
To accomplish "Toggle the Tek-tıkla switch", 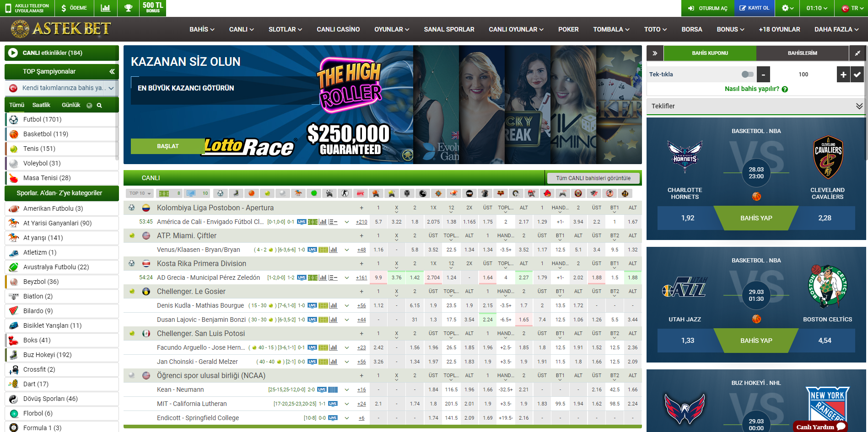I will [747, 75].
